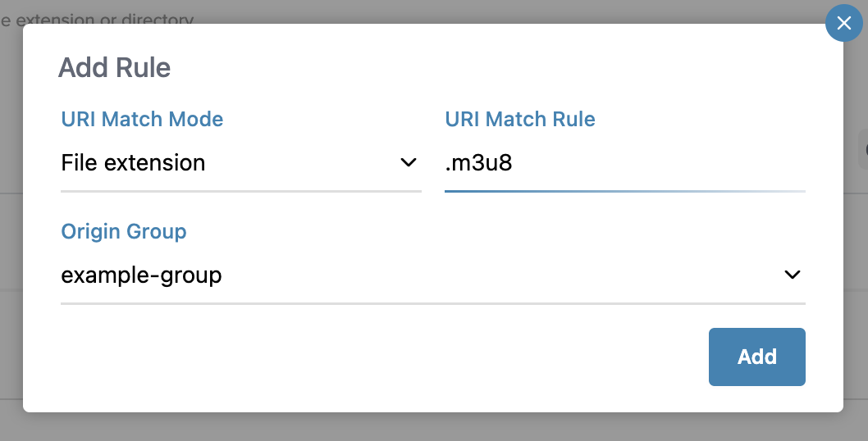The width and height of the screenshot is (868, 441).
Task: Focus the URI Match Rule input field
Action: click(x=624, y=163)
